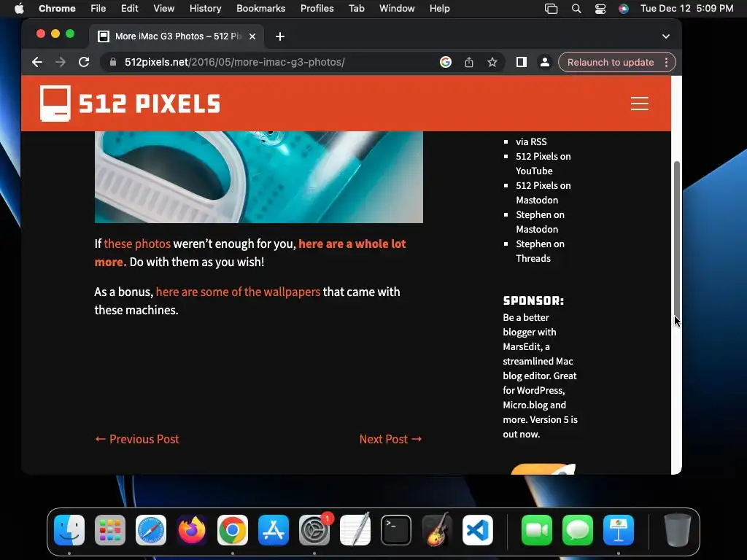Open TextEdit from the Dock

pyautogui.click(x=355, y=530)
